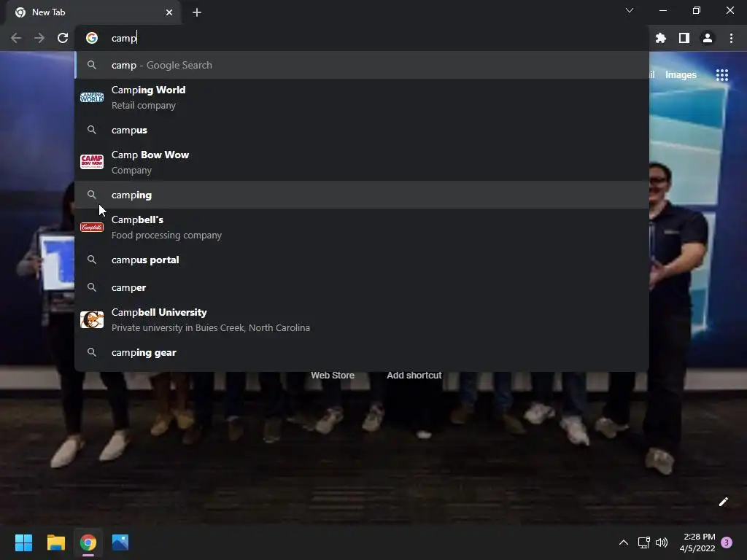
Task: Open Chrome's three-dot menu
Action: 731,38
